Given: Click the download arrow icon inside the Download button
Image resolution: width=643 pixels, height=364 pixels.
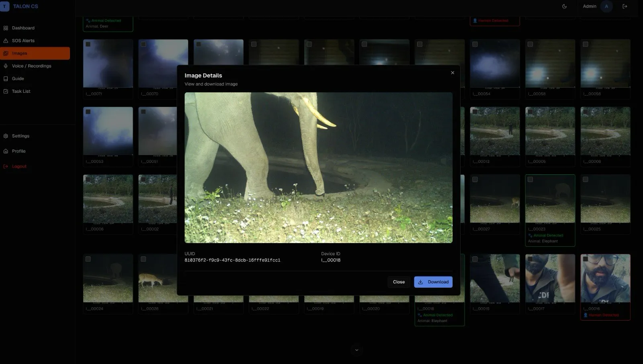Looking at the screenshot, I should coord(420,282).
